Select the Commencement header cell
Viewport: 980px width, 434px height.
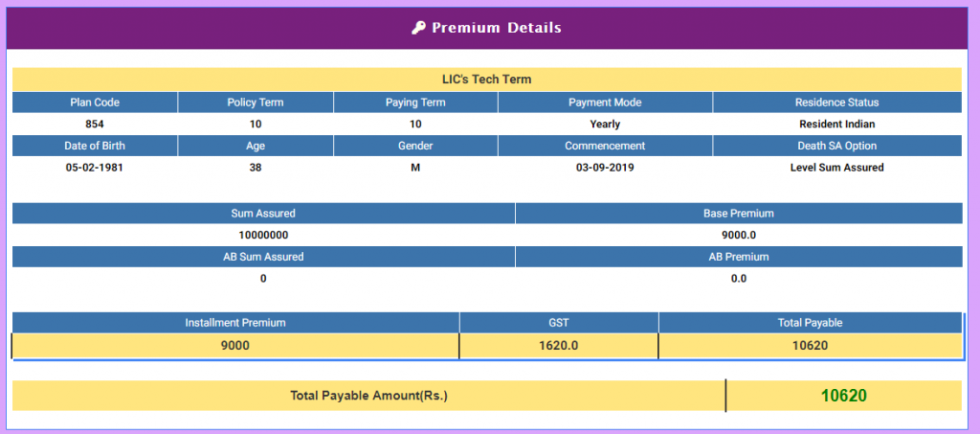pyautogui.click(x=605, y=146)
